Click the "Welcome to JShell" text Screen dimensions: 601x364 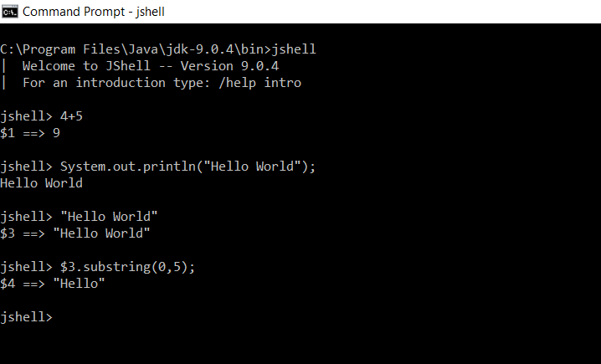point(82,66)
